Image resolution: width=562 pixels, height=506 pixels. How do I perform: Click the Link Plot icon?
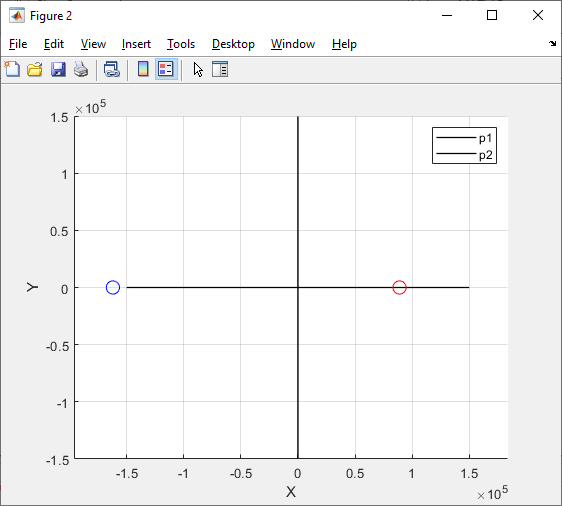click(111, 69)
